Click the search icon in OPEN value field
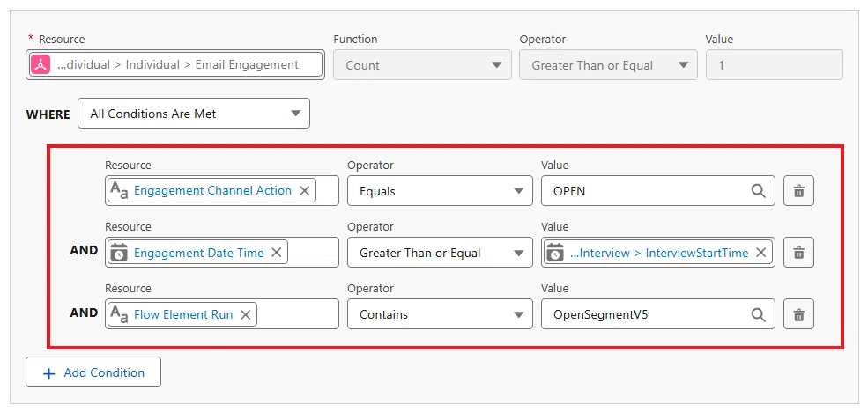Screen dimensions: 868x412 [x=758, y=191]
